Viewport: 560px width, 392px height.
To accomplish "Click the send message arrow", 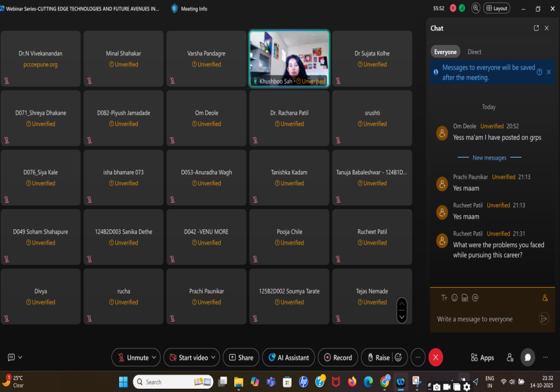I will click(x=544, y=319).
